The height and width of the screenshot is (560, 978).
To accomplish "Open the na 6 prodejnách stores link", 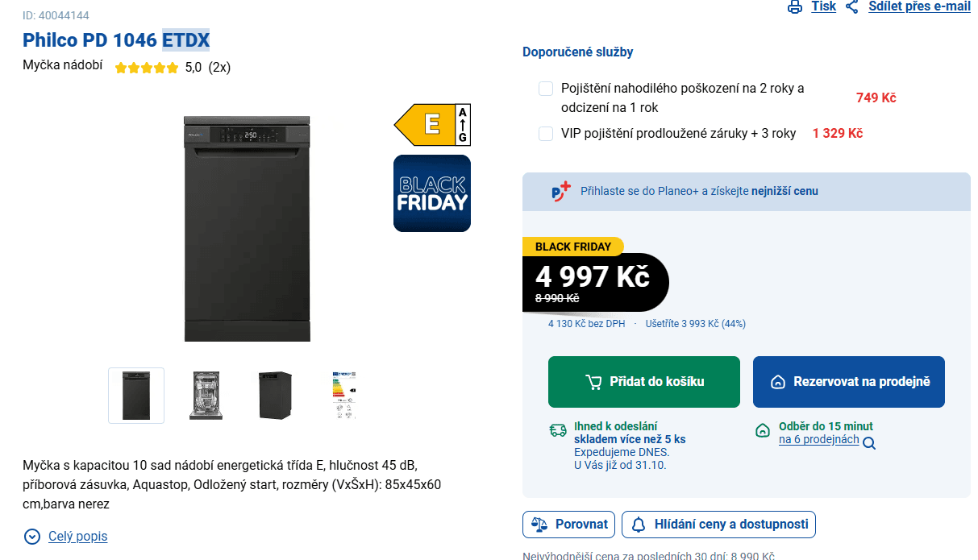I will click(x=818, y=440).
